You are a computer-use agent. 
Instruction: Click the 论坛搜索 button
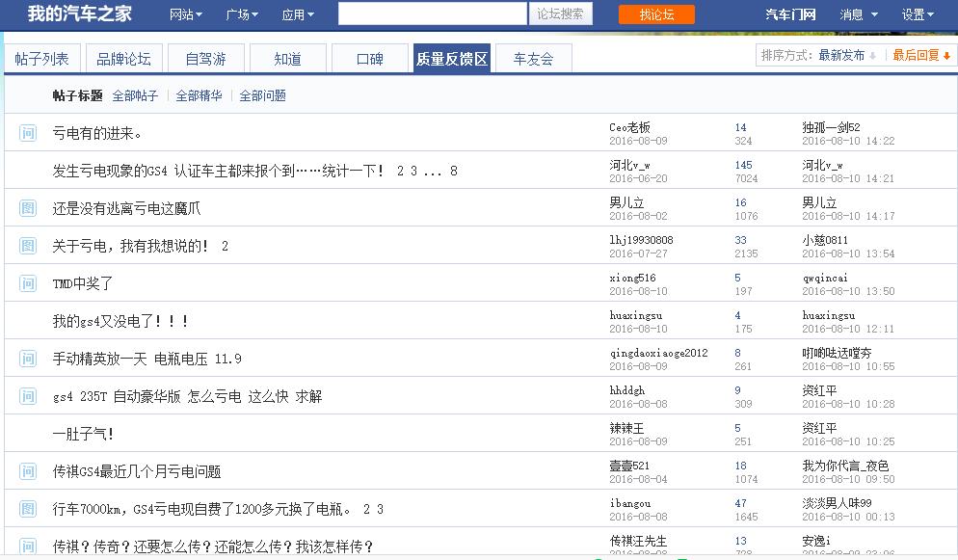[x=560, y=14]
